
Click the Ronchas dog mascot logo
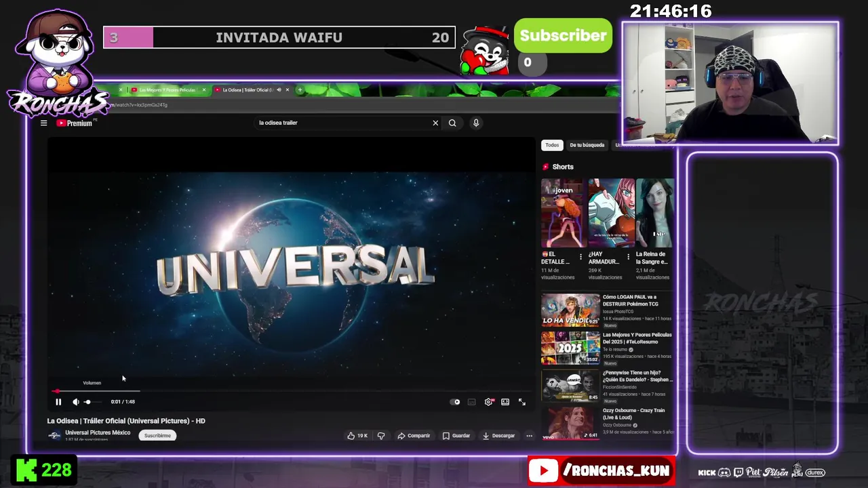(x=58, y=62)
